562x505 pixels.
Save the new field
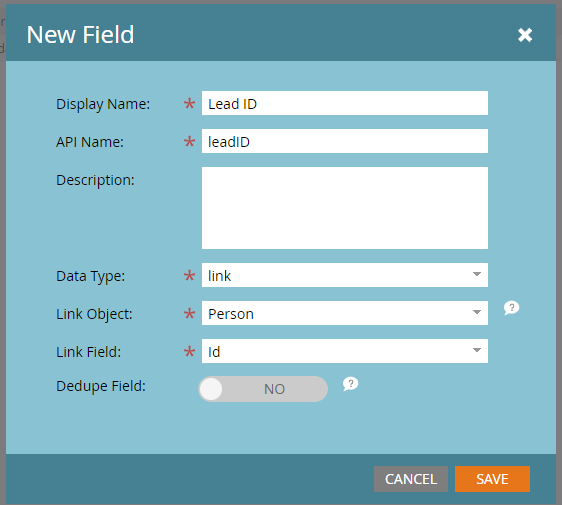click(492, 479)
